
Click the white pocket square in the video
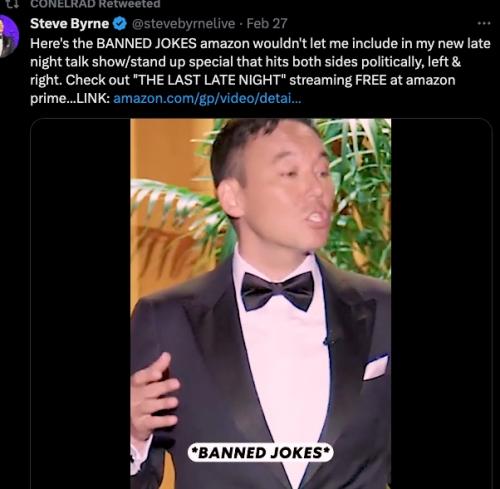pyautogui.click(x=376, y=368)
